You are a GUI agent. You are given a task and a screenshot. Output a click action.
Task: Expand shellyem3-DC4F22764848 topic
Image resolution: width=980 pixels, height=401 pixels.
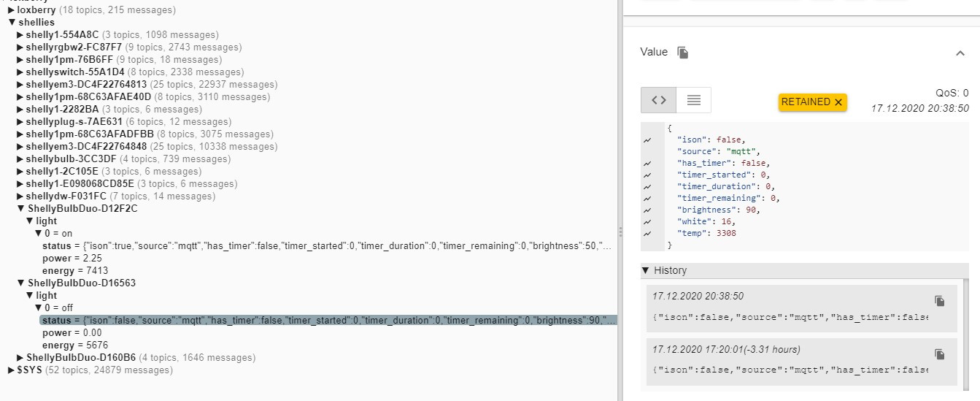click(20, 147)
